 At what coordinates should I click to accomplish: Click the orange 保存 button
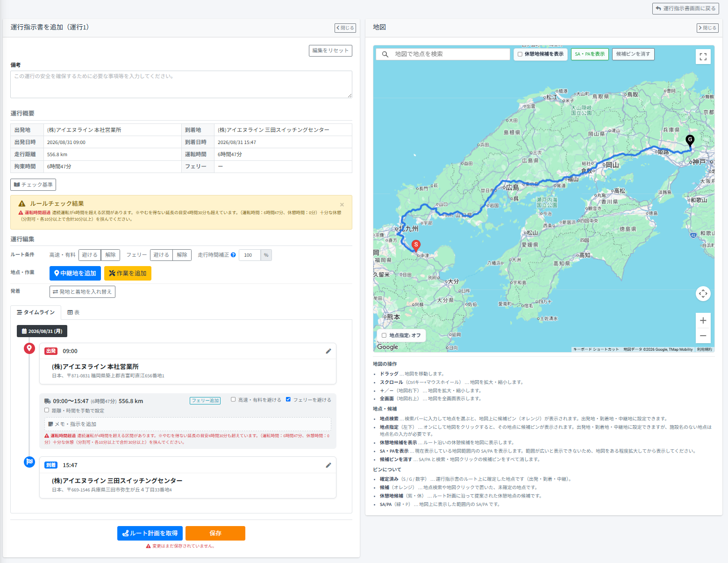(215, 533)
